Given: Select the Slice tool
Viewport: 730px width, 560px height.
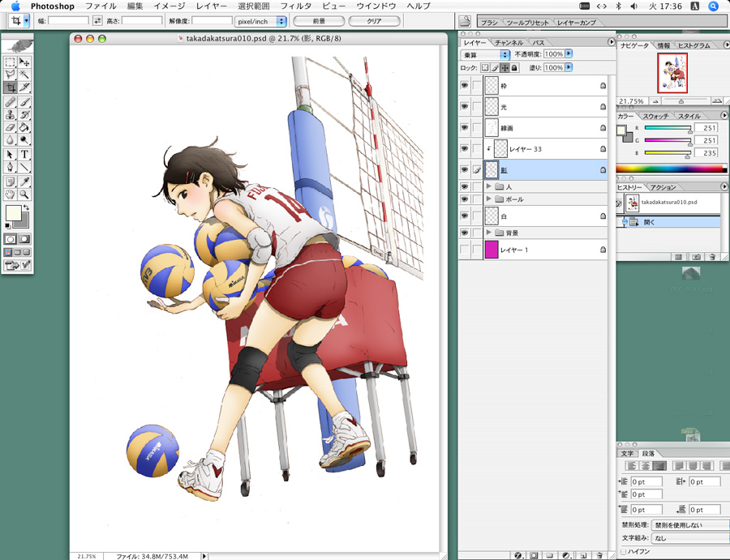Looking at the screenshot, I should pyautogui.click(x=24, y=87).
